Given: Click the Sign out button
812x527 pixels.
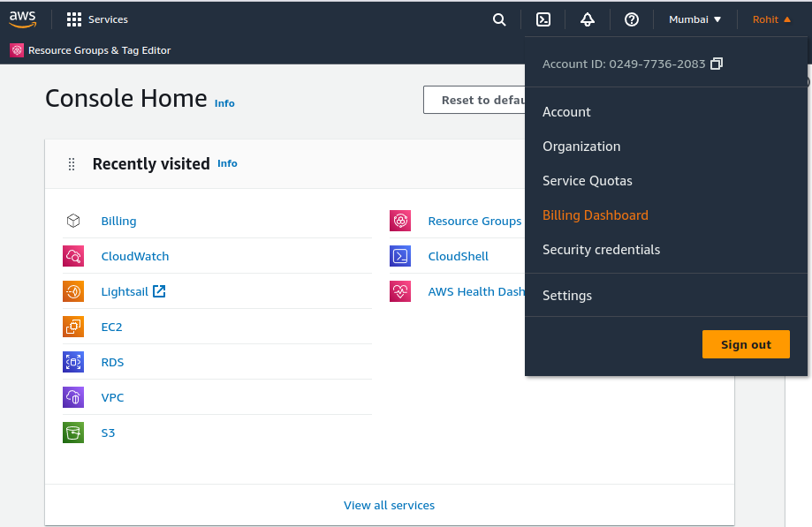Looking at the screenshot, I should click(747, 344).
